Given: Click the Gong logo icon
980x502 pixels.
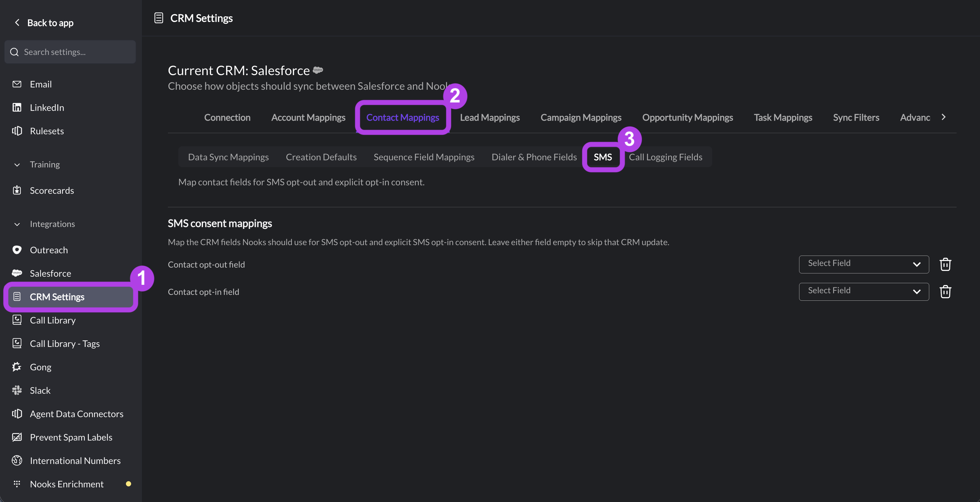Looking at the screenshot, I should [x=17, y=367].
